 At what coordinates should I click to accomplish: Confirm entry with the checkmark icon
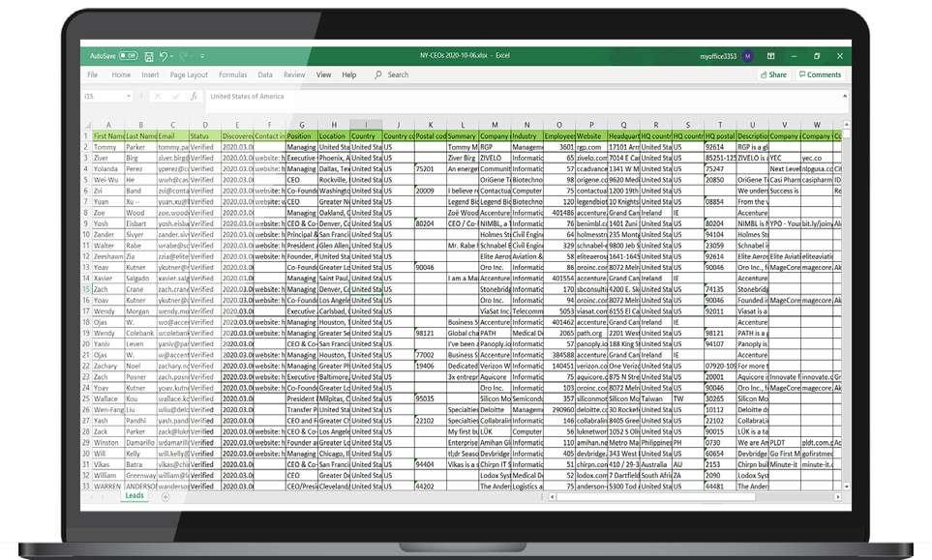pos(175,96)
